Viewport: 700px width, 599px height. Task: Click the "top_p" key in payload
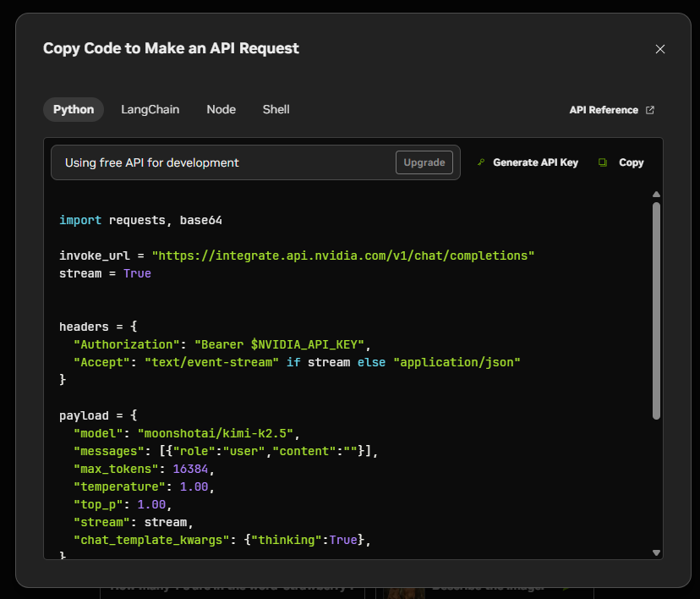pyautogui.click(x=98, y=505)
